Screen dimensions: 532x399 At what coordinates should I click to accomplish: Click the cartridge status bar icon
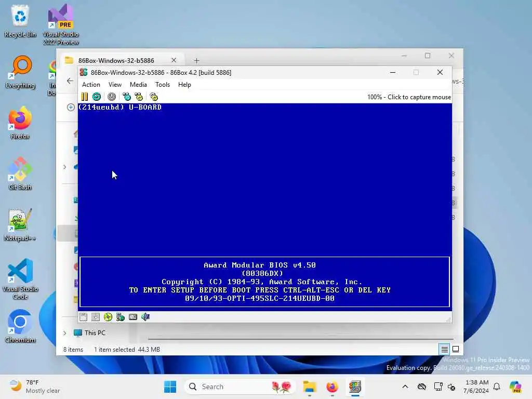[133, 317]
